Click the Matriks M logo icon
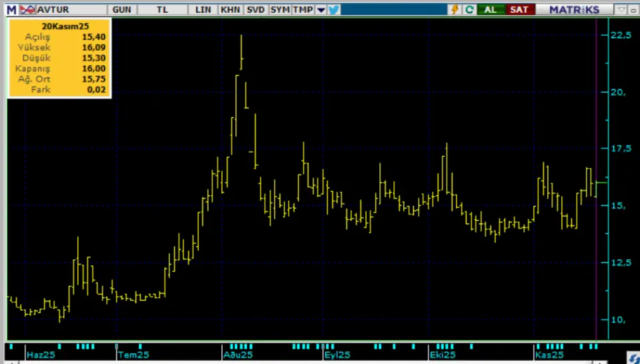This screenshot has width=640, height=364. [11, 9]
